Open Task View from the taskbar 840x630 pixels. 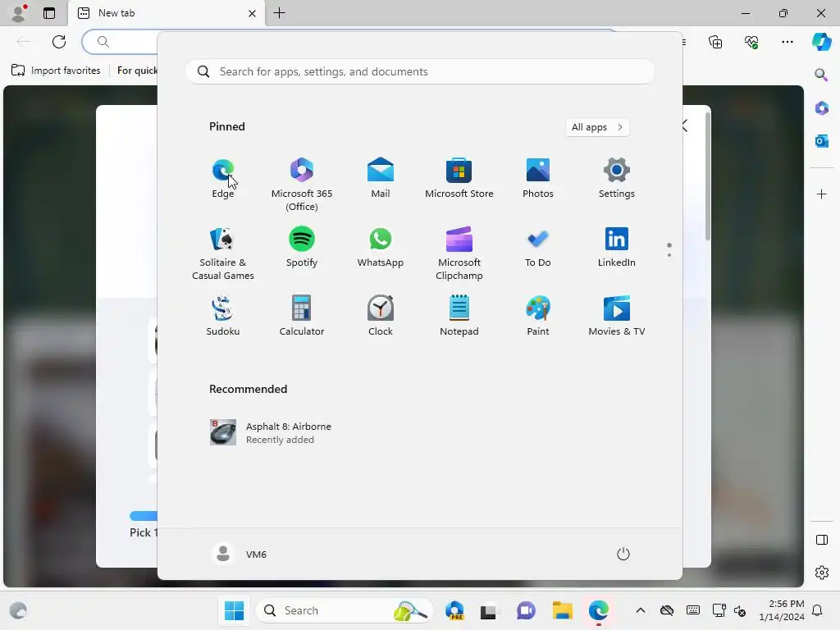[x=488, y=610]
